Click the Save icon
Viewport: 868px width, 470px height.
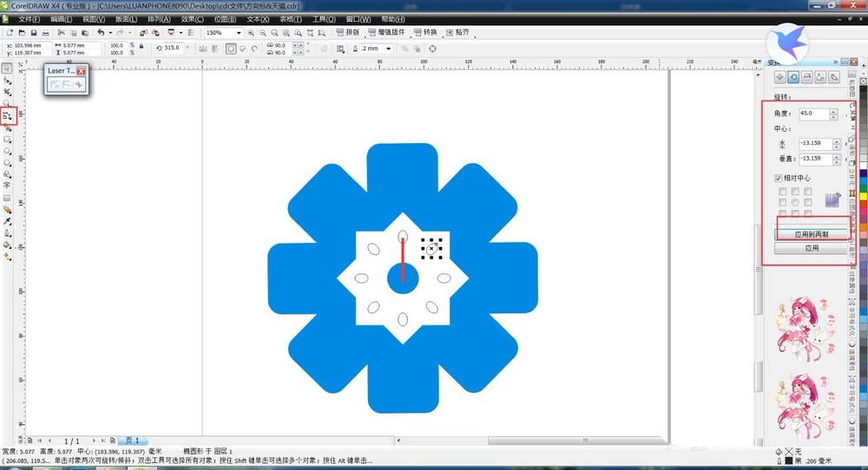tap(34, 33)
